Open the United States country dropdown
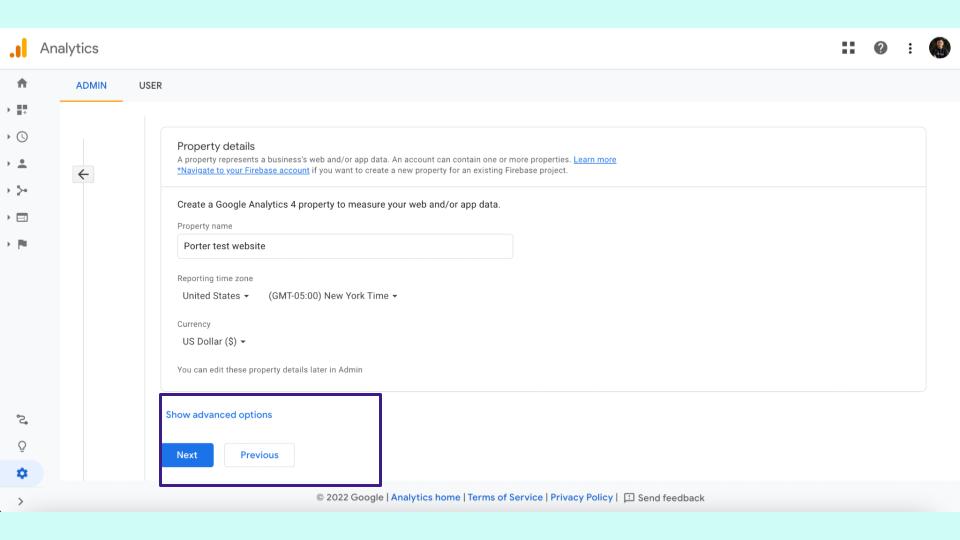960x540 pixels. (216, 296)
